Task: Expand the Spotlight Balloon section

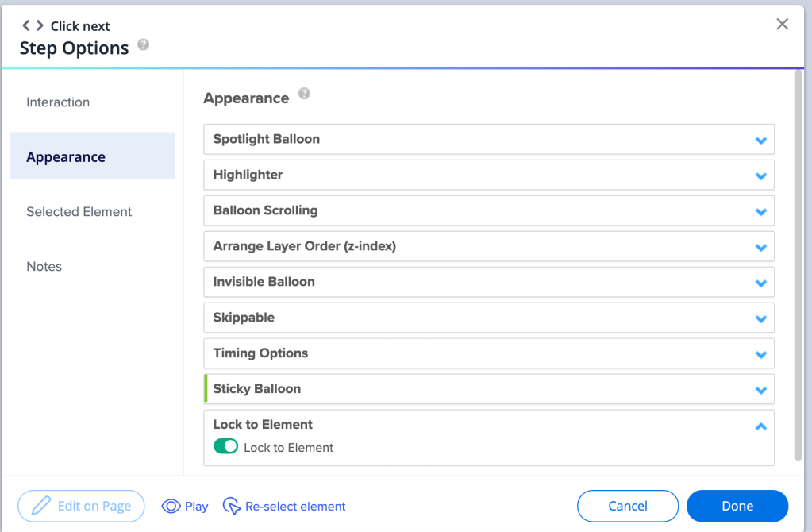Action: (760, 141)
